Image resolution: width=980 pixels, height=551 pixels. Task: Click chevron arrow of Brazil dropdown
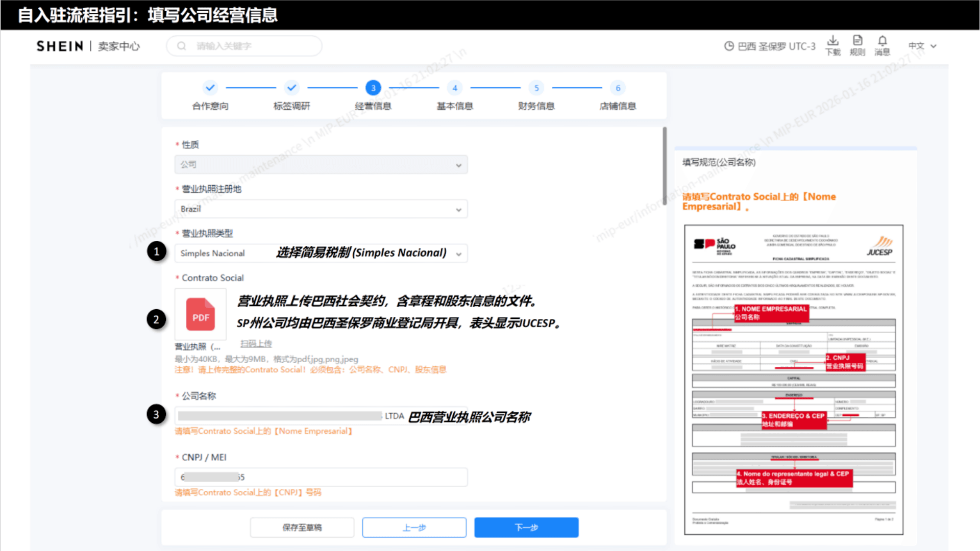pyautogui.click(x=458, y=210)
